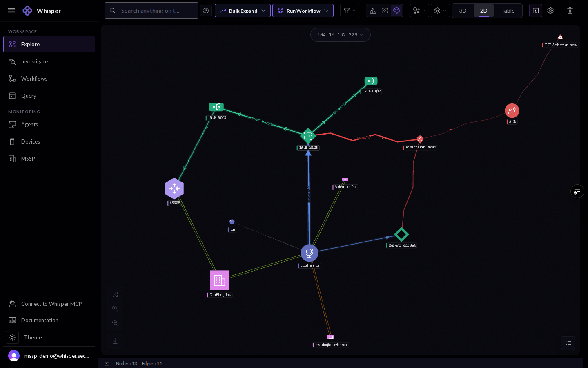The width and height of the screenshot is (588, 368).
Task: Select the 104.16.132.229 IP node
Action: (x=308, y=136)
